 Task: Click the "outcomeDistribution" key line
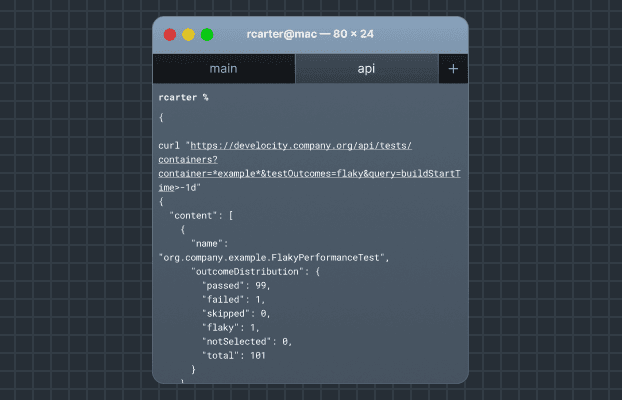click(x=250, y=271)
